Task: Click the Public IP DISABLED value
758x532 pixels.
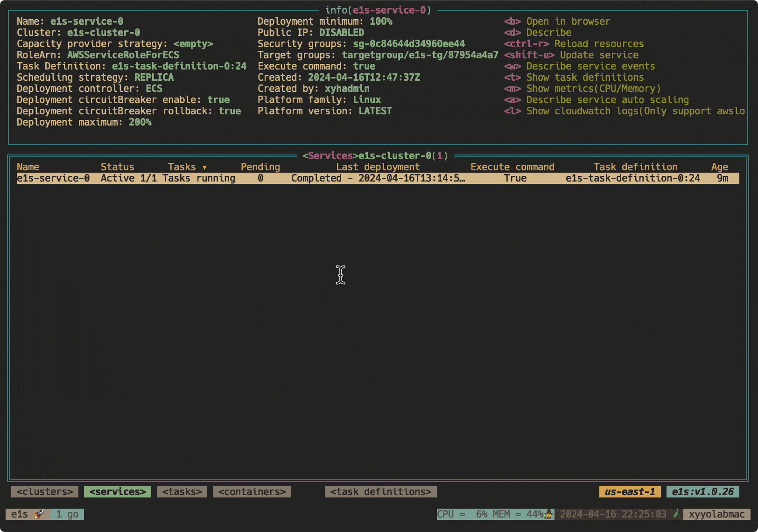Action: pos(342,33)
